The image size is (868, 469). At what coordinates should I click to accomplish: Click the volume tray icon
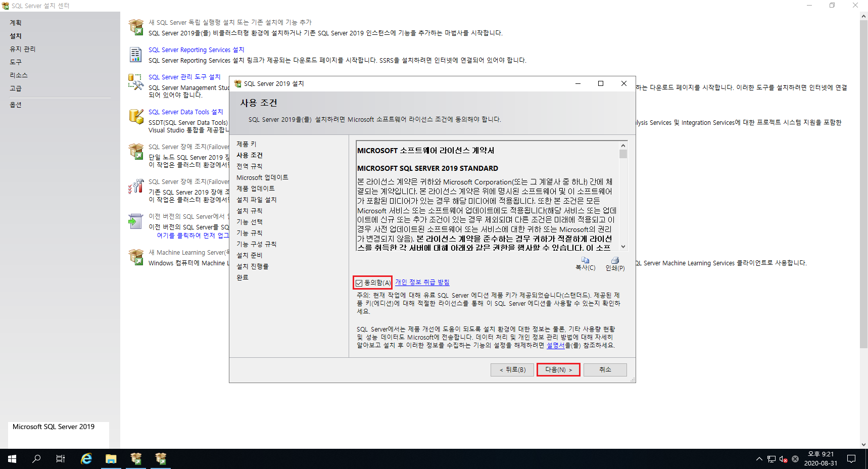click(783, 459)
